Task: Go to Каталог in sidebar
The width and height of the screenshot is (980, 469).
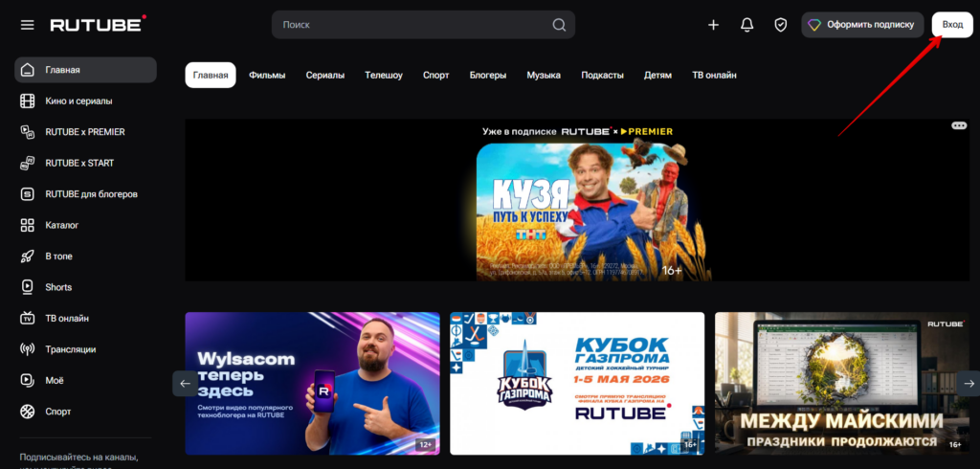Action: pyautogui.click(x=85, y=225)
